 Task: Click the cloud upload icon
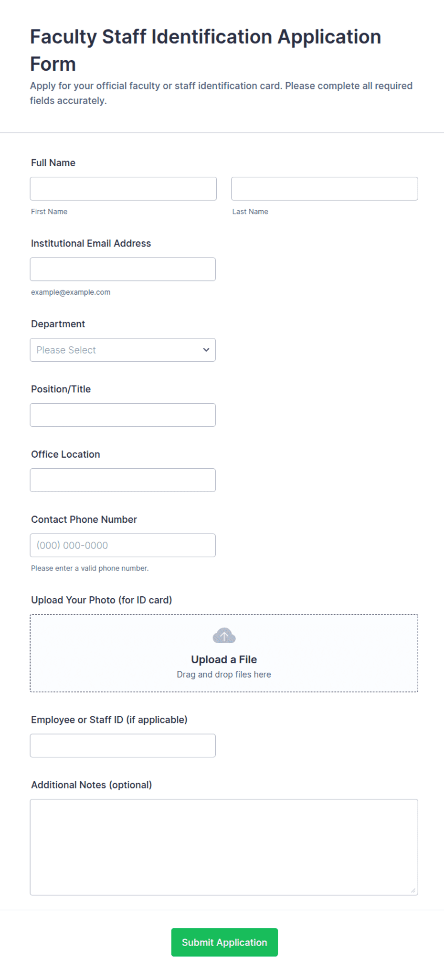point(224,636)
